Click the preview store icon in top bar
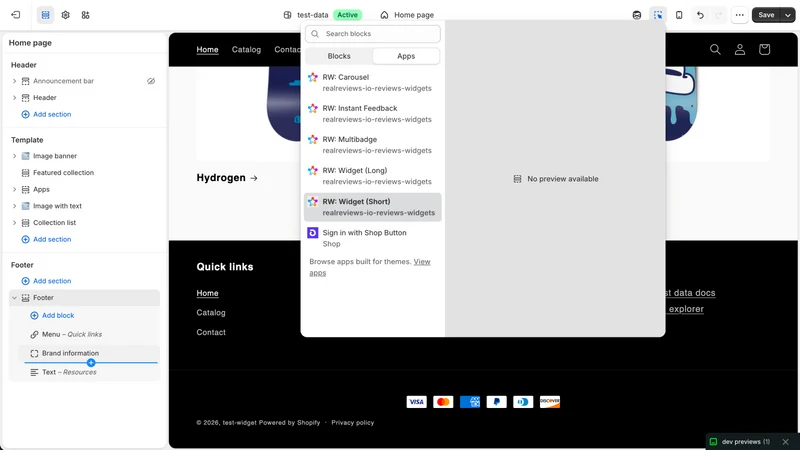 click(636, 15)
